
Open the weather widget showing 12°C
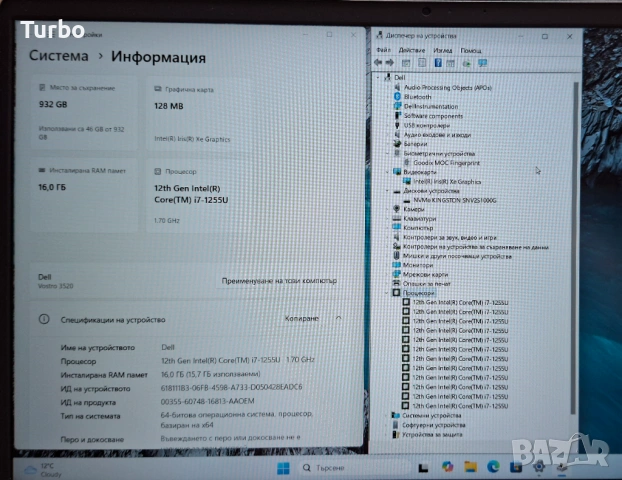pos(42,470)
